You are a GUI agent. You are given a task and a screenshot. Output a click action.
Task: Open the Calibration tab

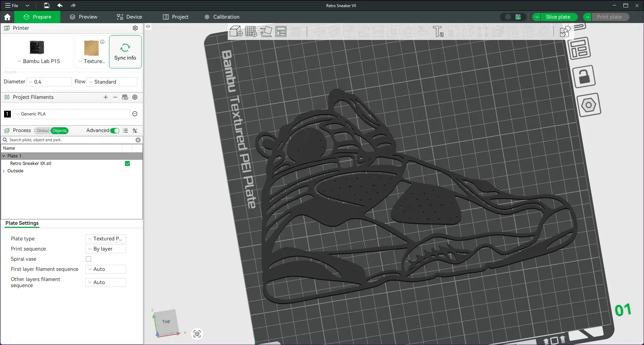(x=222, y=17)
